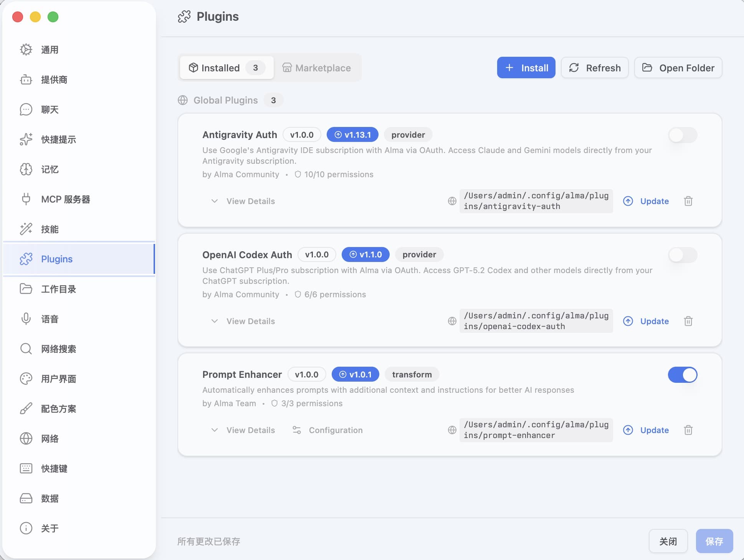Viewport: 744px width, 560px height.
Task: Click the paintbrush icon for 配色方案
Action: (x=26, y=408)
